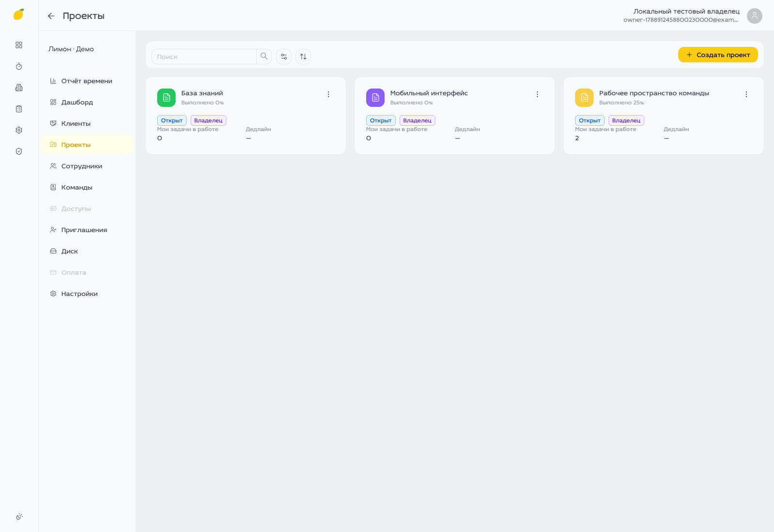The image size is (774, 532).
Task: Open Сотрудники in the sidebar
Action: click(87, 166)
